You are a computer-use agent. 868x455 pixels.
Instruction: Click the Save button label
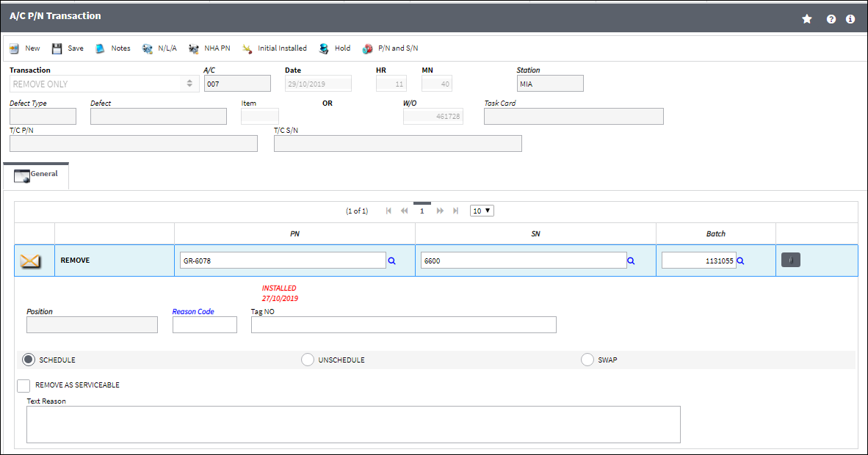pyautogui.click(x=76, y=48)
